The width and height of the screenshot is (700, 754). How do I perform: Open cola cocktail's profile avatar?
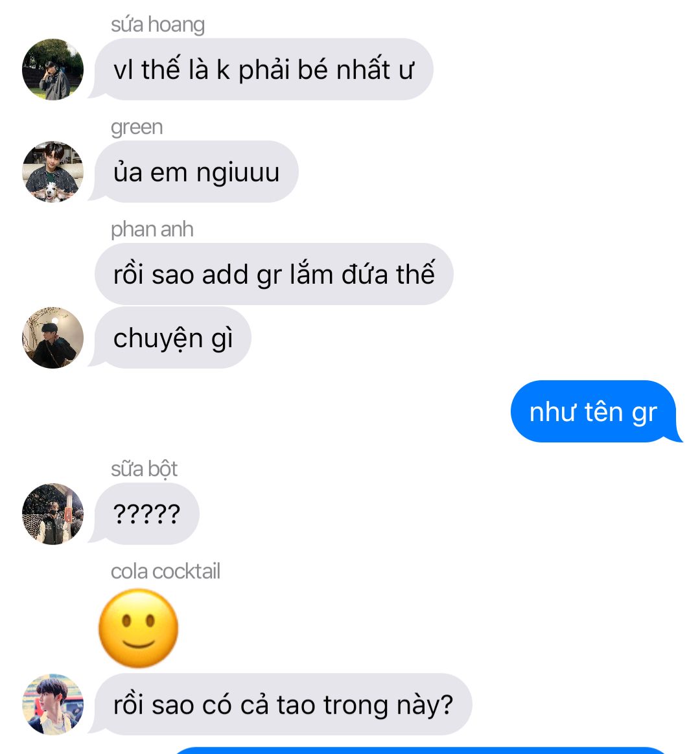[53, 704]
